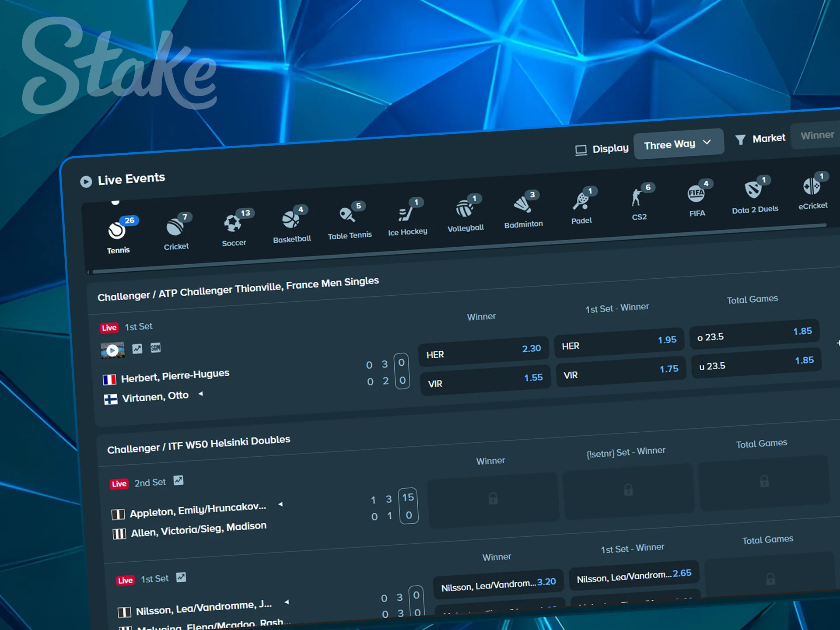
Task: Click the Live Events play icon
Action: (x=86, y=182)
